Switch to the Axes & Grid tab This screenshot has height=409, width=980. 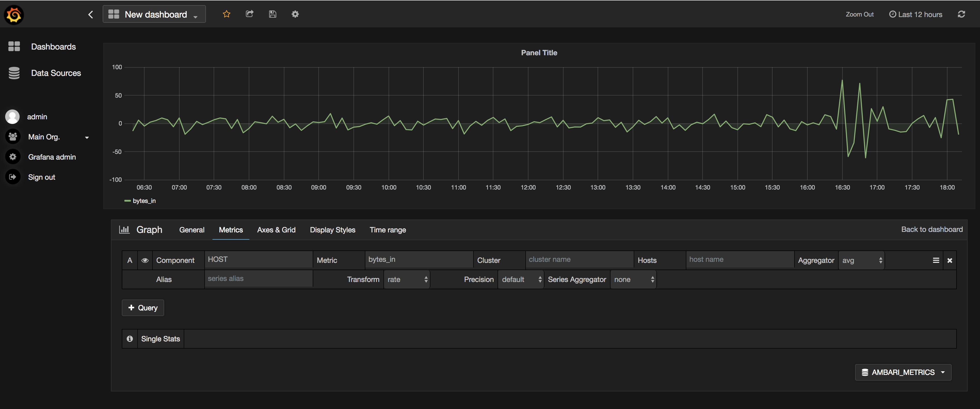276,230
